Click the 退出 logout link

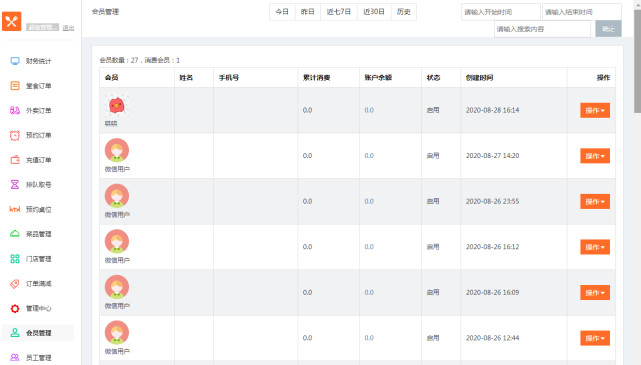click(68, 28)
